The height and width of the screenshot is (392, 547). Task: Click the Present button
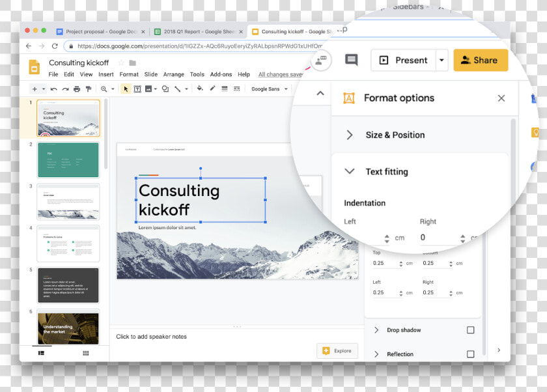tap(403, 60)
